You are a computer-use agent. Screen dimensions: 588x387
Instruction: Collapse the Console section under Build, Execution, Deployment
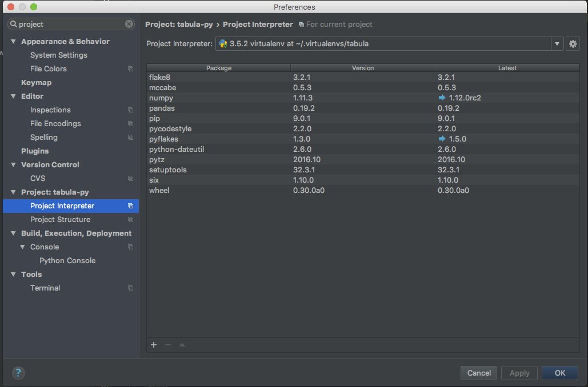click(x=23, y=247)
